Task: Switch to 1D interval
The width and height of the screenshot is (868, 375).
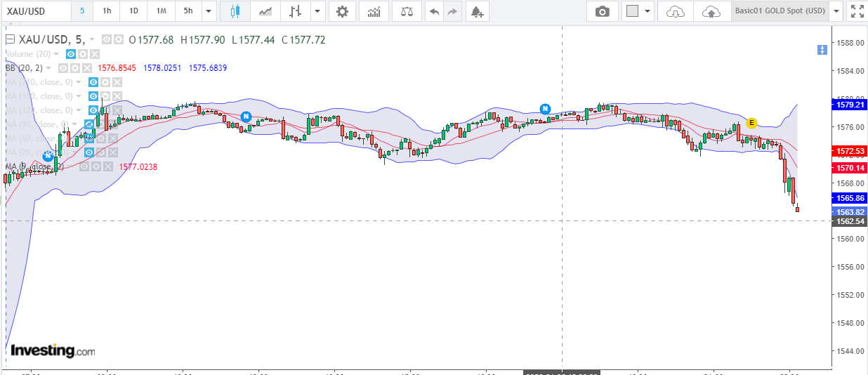Action: coord(133,11)
